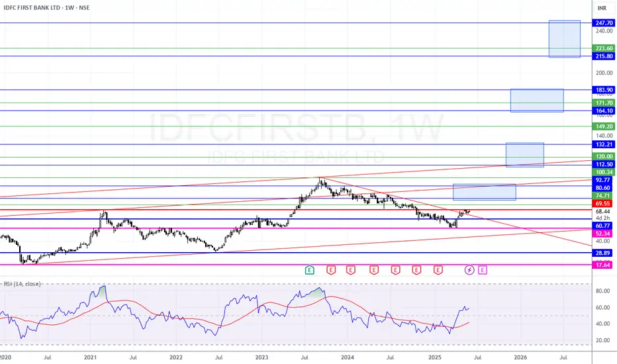Click the 240.00 price axis tick

[x=604, y=30]
